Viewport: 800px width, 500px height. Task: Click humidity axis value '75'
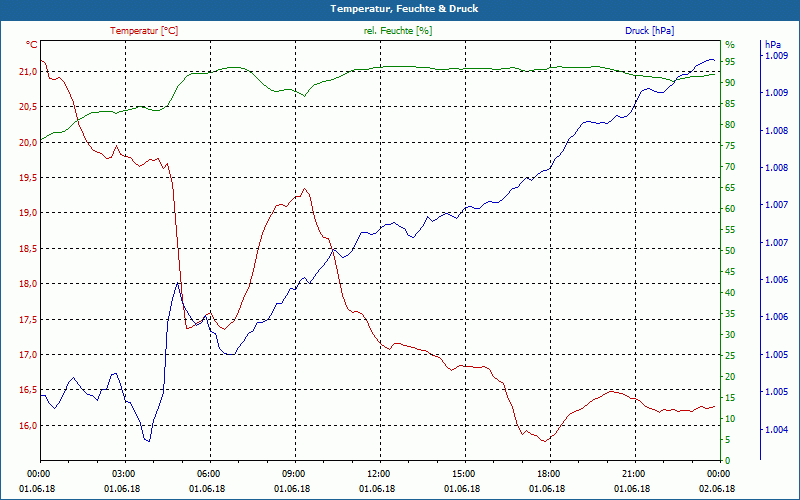[x=730, y=146]
